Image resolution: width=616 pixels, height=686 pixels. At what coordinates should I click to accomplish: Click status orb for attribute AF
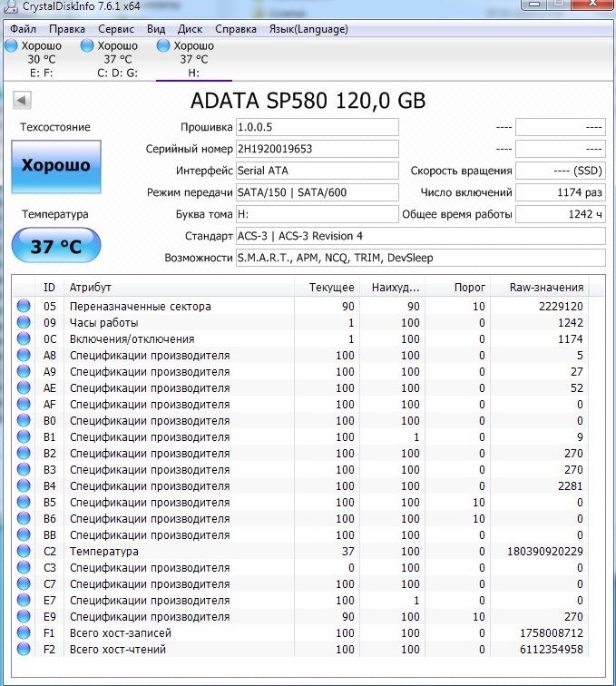click(x=24, y=404)
